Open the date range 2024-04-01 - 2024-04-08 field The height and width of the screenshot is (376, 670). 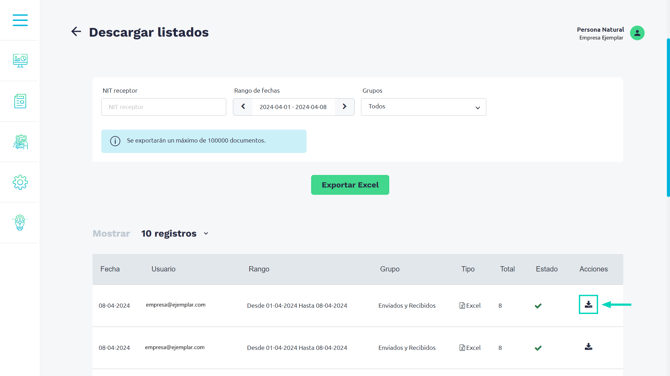[293, 107]
